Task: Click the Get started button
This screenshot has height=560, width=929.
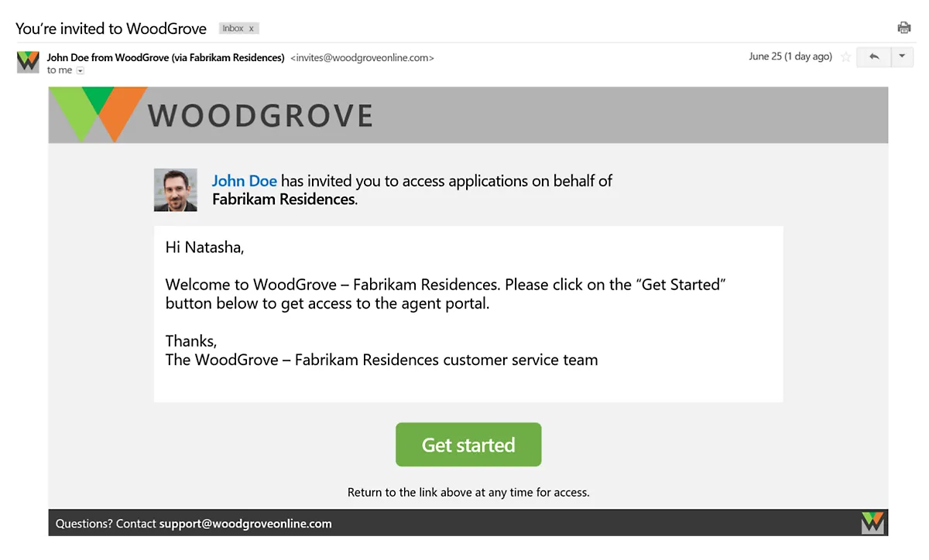Action: 468,445
